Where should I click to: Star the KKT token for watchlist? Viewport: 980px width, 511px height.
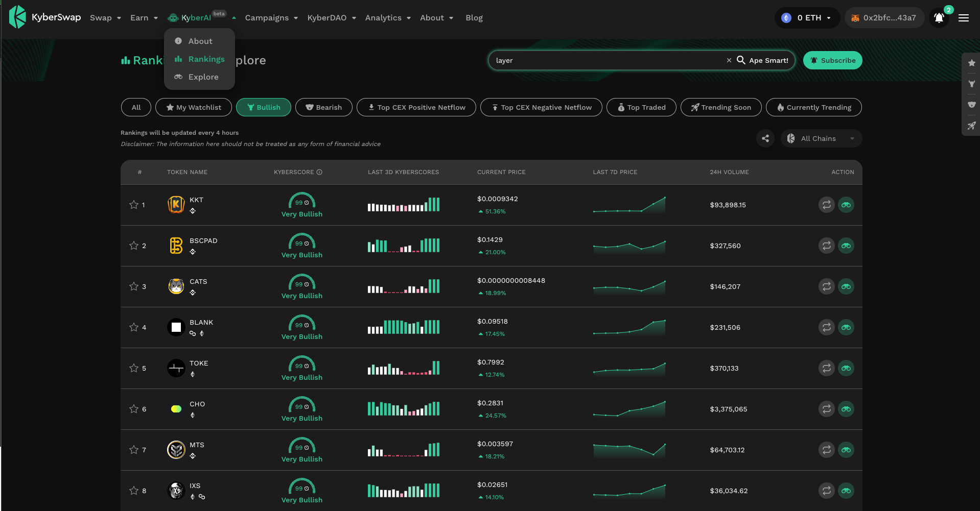click(134, 205)
